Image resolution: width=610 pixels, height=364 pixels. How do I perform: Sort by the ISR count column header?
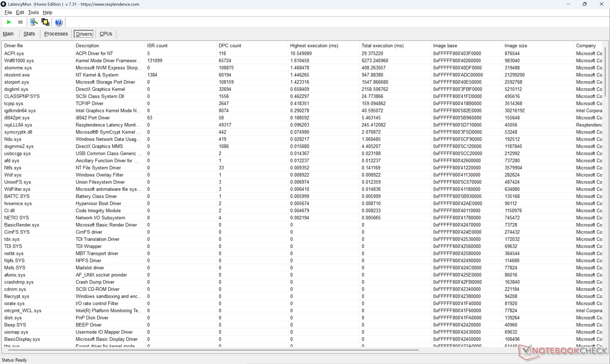[180, 46]
